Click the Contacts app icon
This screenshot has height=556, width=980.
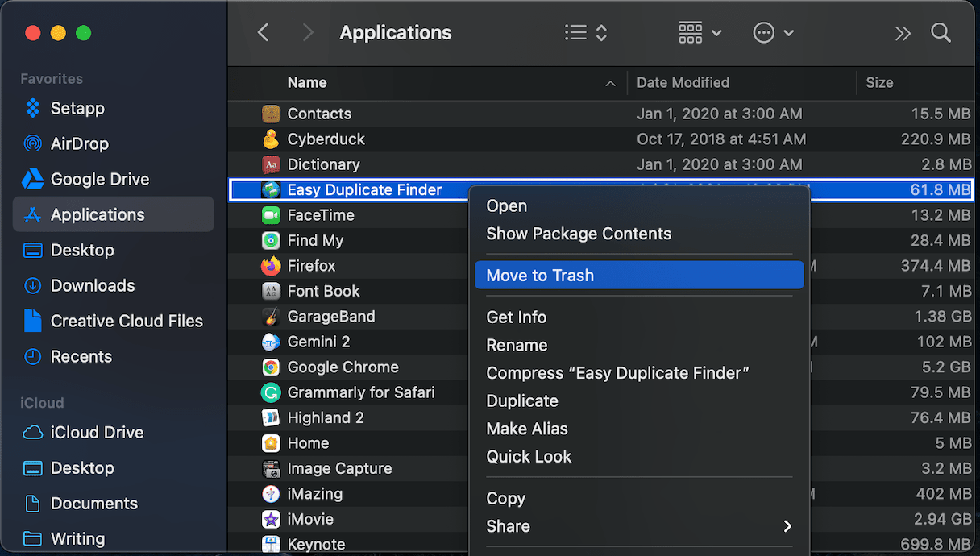[271, 114]
